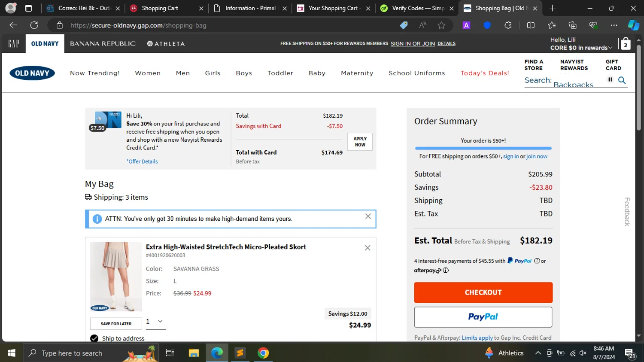Open the SIGN IN OR JOIN link

coord(413,43)
